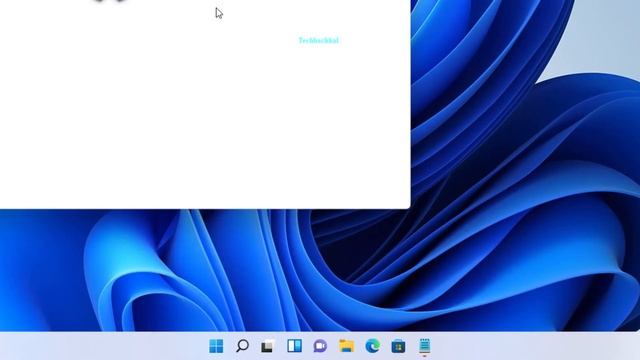
Task: Launch Microsoft Edge from taskbar
Action: coord(372,346)
